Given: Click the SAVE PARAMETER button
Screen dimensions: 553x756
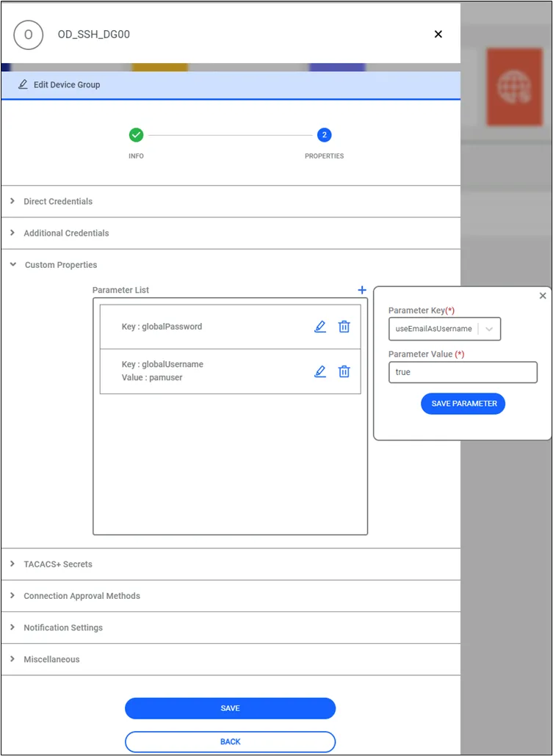Looking at the screenshot, I should pyautogui.click(x=463, y=404).
